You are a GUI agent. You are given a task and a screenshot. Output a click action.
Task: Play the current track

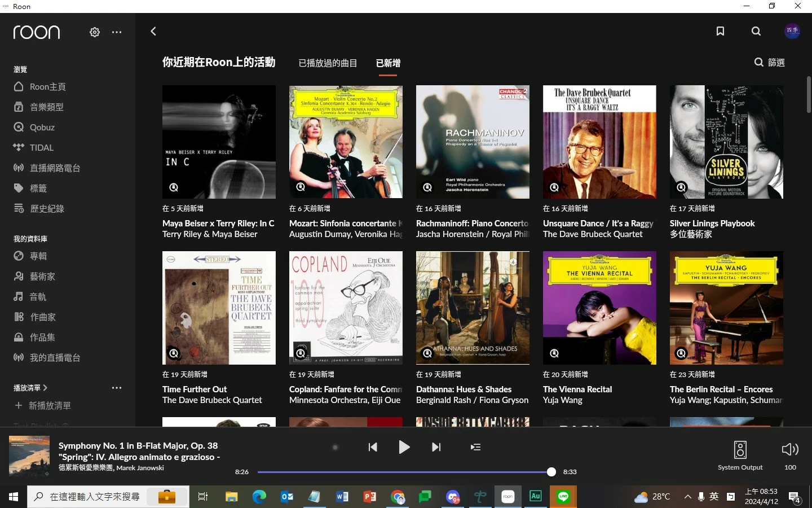tap(404, 447)
